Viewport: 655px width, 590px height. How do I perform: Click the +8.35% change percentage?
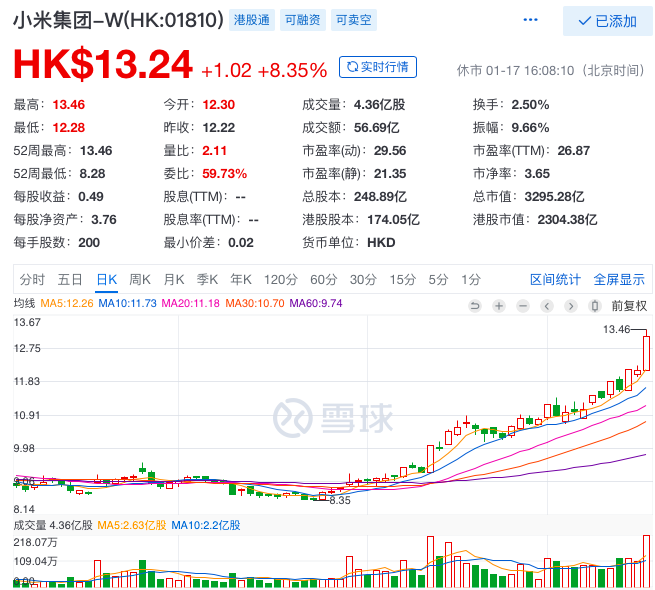coord(292,70)
